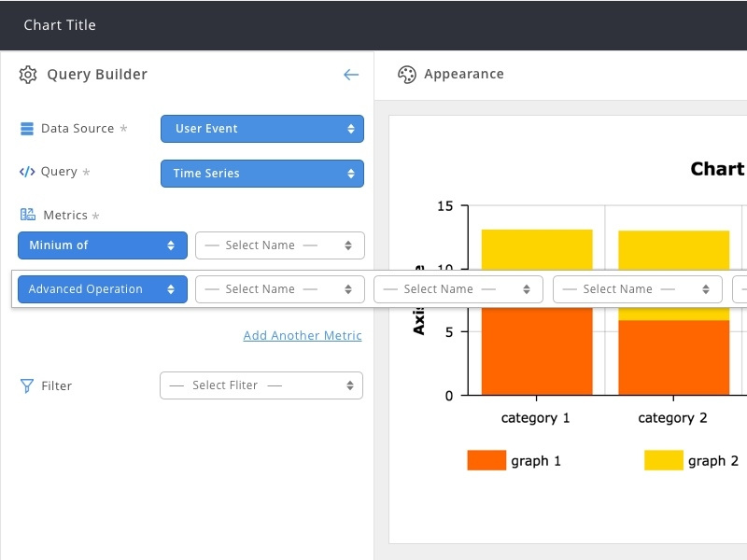Click the Query code brackets icon

pyautogui.click(x=27, y=172)
